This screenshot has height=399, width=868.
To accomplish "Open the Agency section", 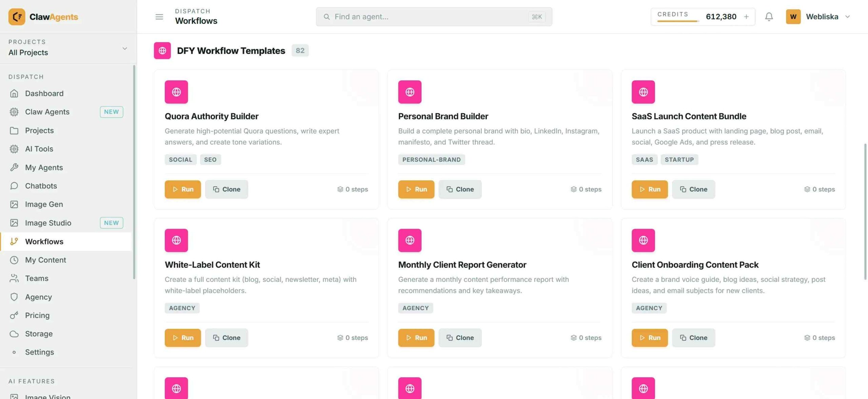I will point(66,297).
